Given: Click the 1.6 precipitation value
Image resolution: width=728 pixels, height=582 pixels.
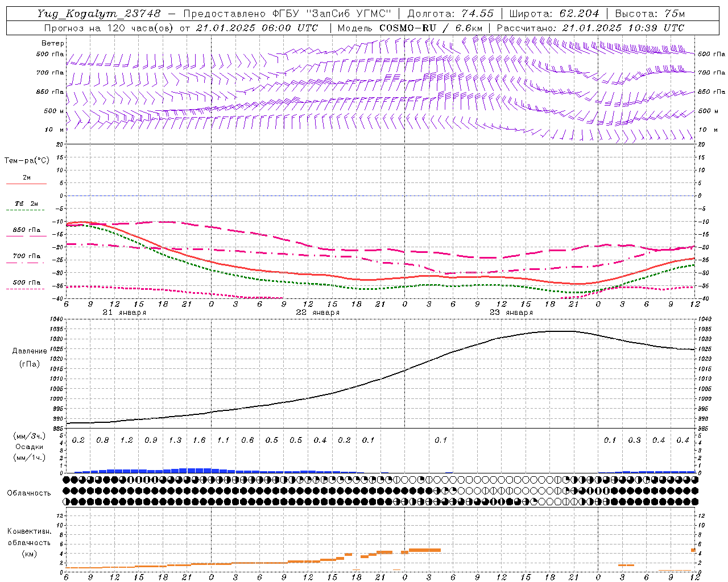Looking at the screenshot, I should 199,440.
